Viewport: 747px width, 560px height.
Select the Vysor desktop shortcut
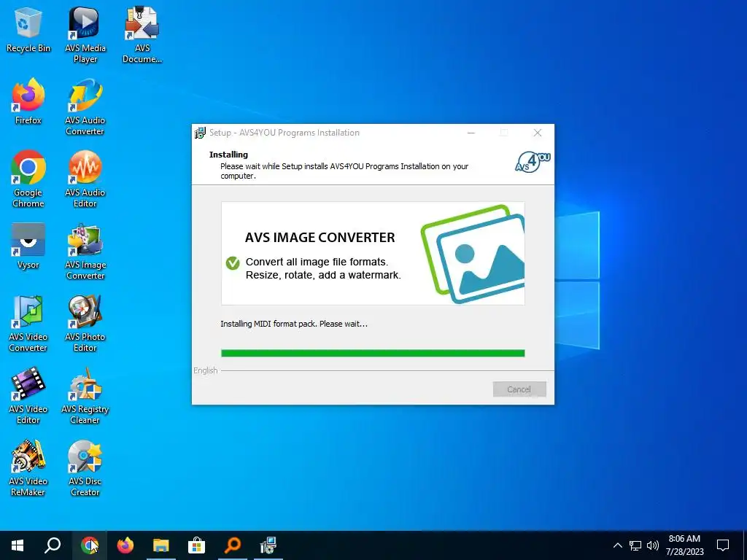28,246
